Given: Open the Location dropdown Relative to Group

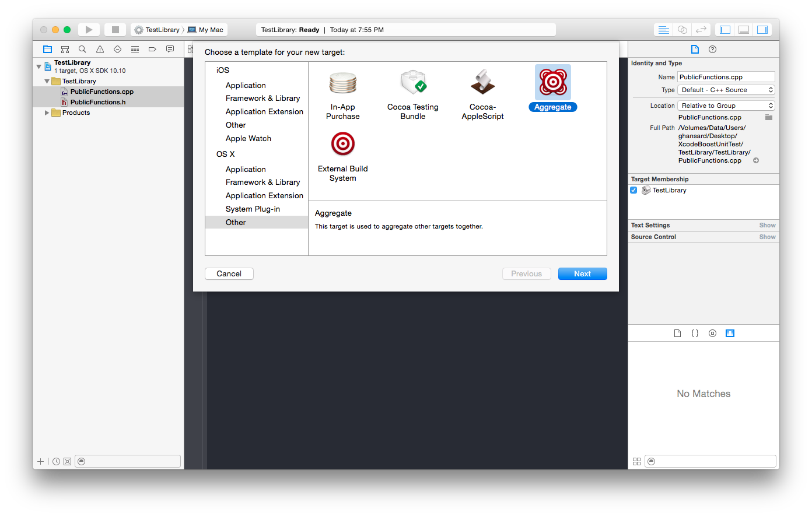Looking at the screenshot, I should pyautogui.click(x=726, y=106).
